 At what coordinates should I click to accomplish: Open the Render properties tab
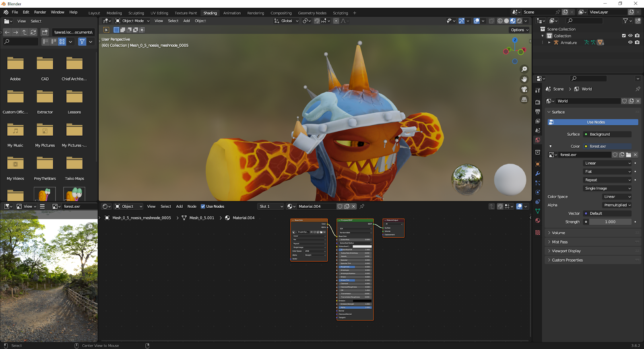538,102
